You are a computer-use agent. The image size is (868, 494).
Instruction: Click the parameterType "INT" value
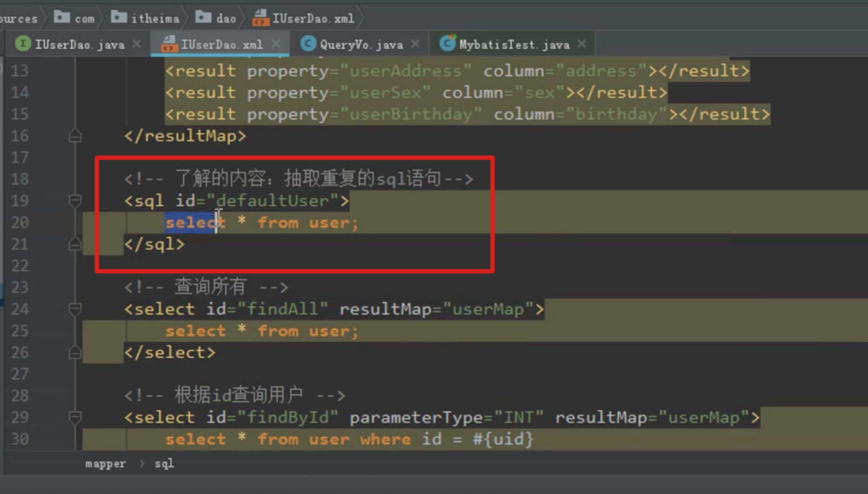pos(519,417)
